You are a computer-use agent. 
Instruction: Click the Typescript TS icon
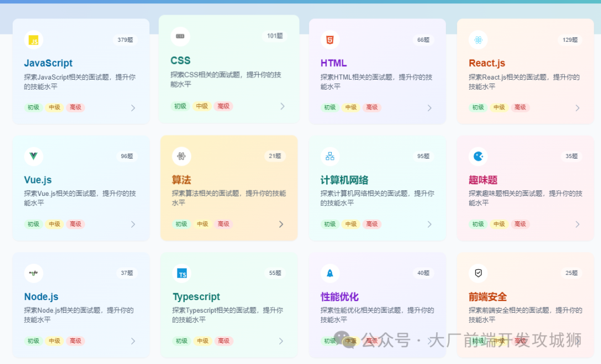pos(180,273)
